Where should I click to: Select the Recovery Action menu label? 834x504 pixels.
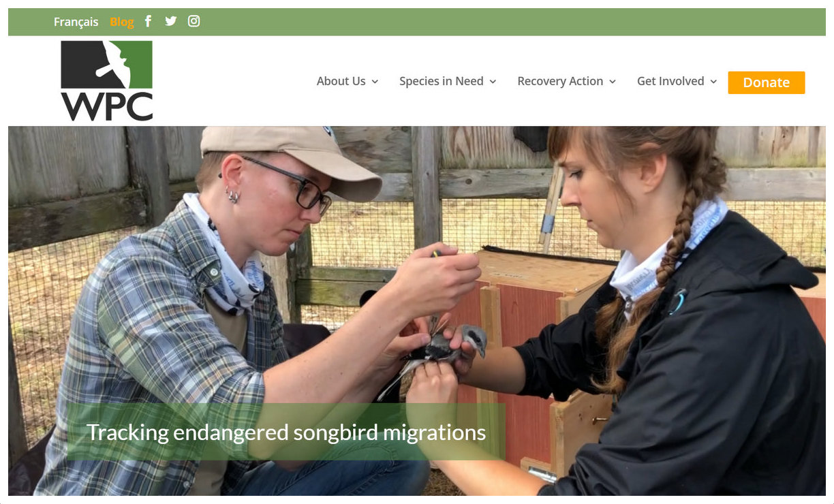pos(560,81)
